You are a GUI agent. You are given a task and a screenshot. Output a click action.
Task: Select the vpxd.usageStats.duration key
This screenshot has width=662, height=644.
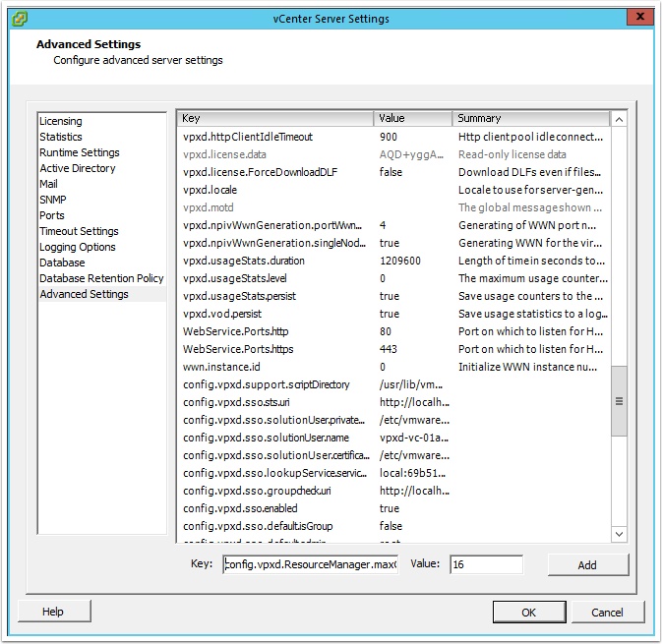244,261
